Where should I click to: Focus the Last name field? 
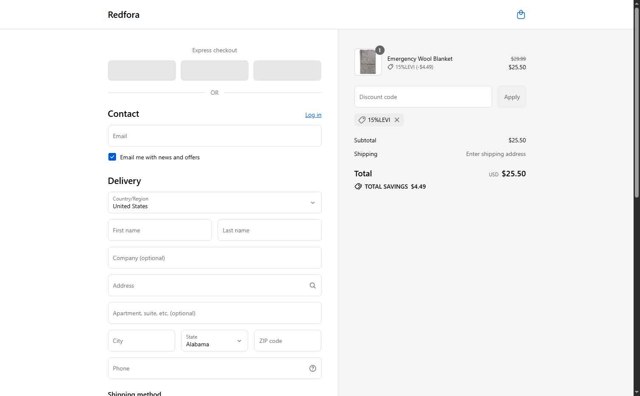(269, 230)
